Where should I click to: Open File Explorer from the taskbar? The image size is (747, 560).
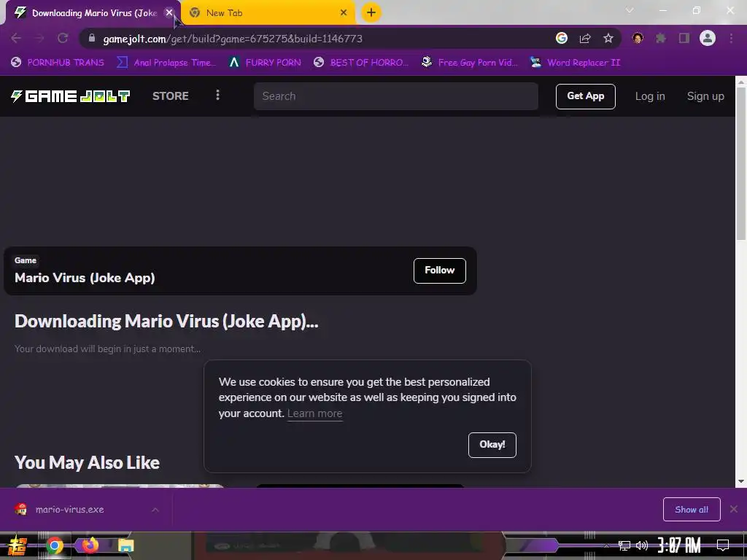(126, 545)
